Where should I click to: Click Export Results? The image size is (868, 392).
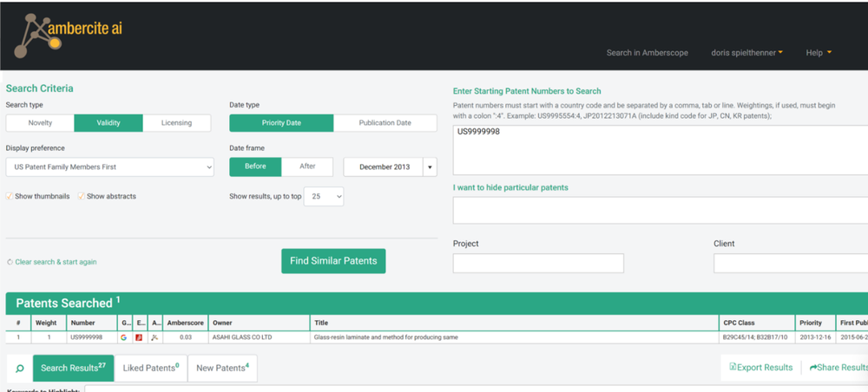(x=761, y=368)
